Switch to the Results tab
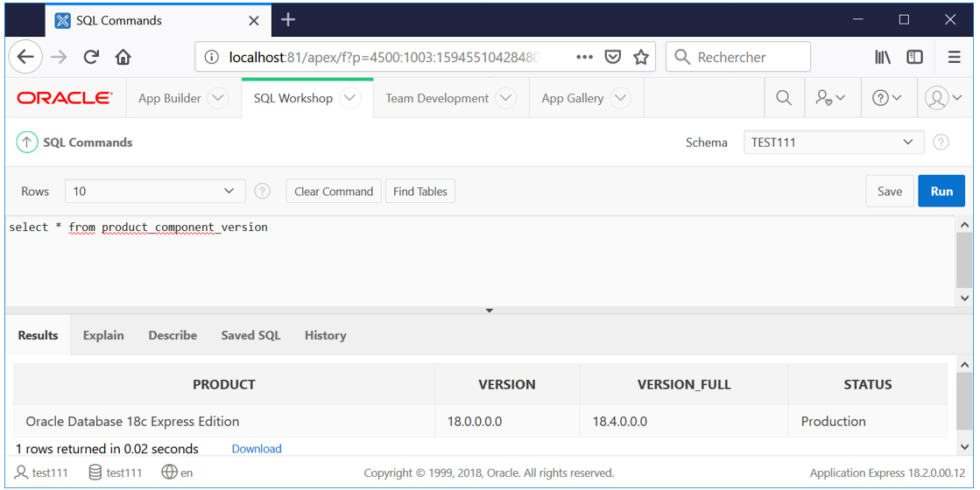The width and height of the screenshot is (980, 490). pyautogui.click(x=39, y=335)
